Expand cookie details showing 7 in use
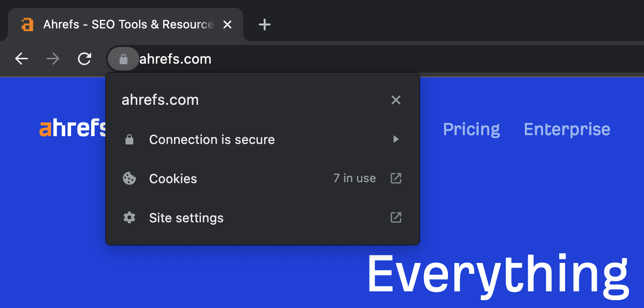 354,178
